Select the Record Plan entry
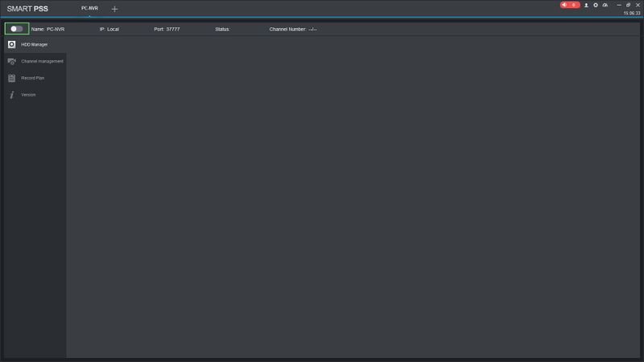 coord(35,78)
